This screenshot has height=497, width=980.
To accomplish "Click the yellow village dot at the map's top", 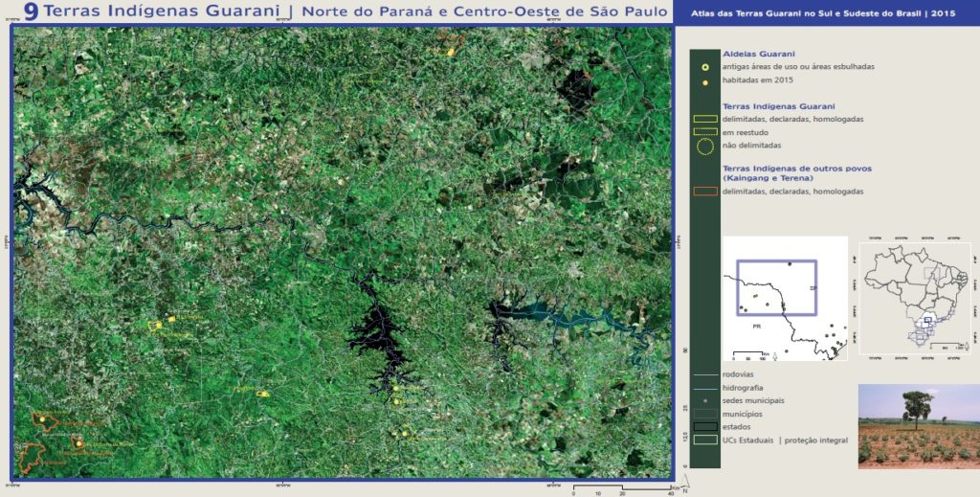I will (x=450, y=53).
